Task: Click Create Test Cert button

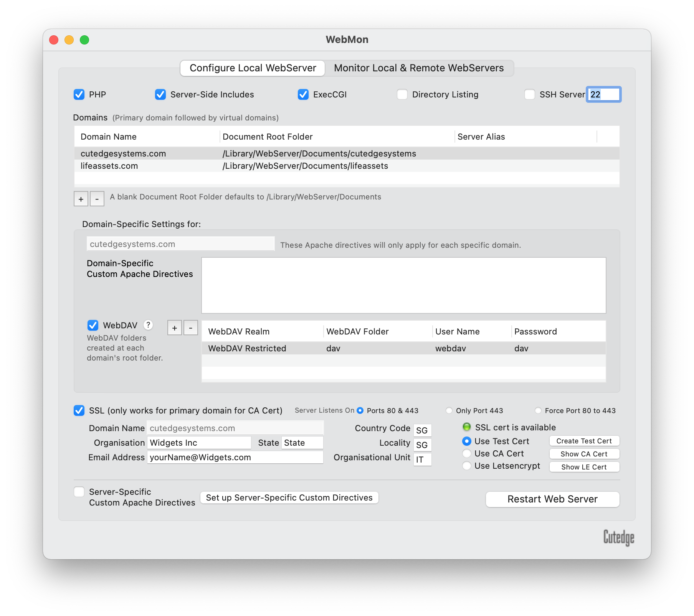Action: tap(584, 441)
